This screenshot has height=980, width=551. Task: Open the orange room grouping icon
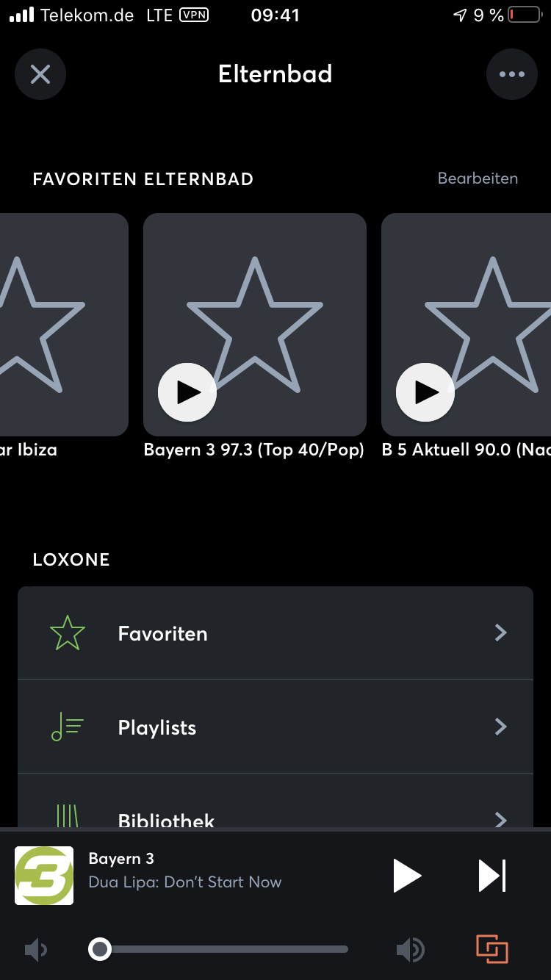point(491,949)
